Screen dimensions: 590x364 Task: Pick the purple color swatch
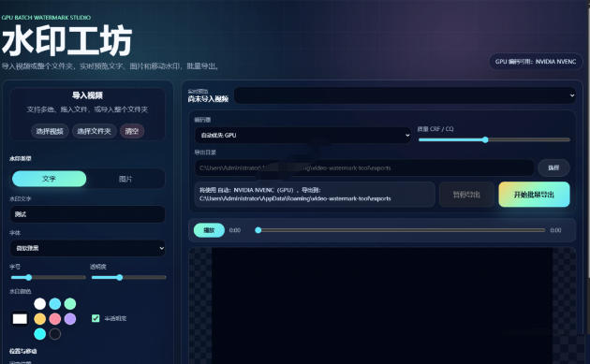[x=70, y=319]
